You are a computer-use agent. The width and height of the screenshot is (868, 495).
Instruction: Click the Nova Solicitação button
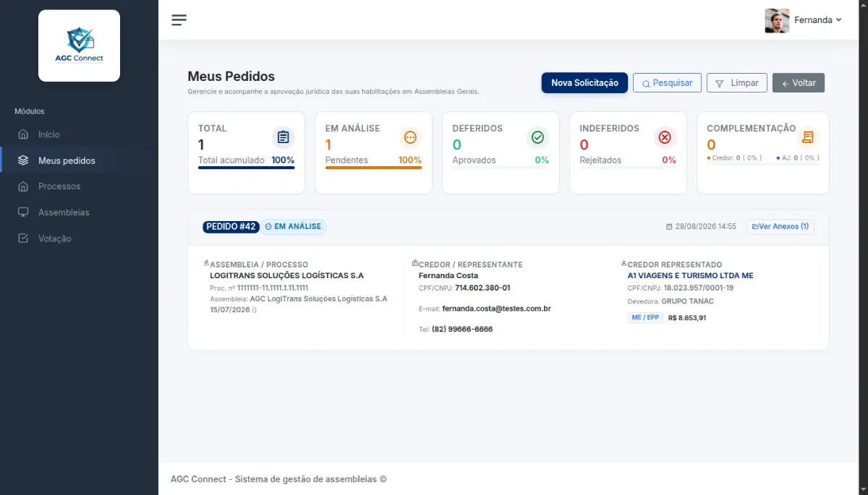click(584, 83)
